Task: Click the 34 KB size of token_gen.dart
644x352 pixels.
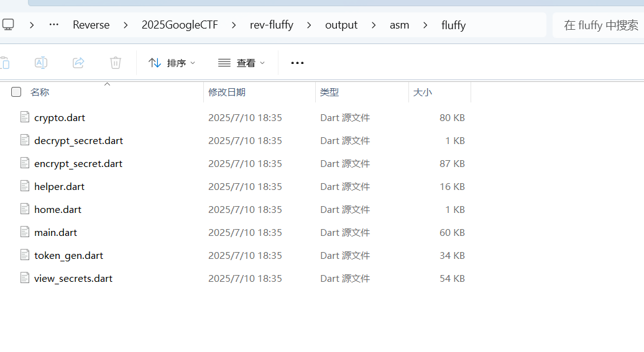Action: [x=452, y=256]
